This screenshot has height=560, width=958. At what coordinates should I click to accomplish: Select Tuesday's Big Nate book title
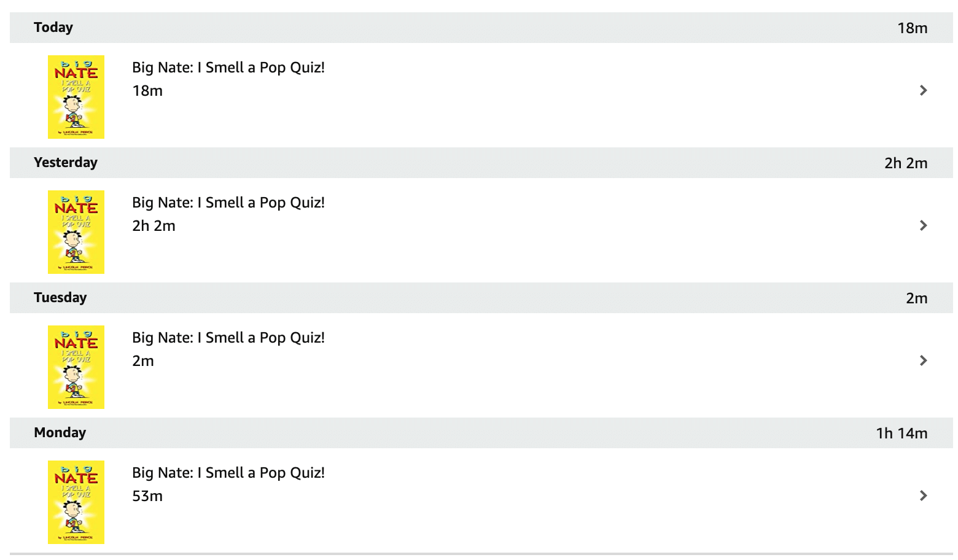(x=228, y=338)
